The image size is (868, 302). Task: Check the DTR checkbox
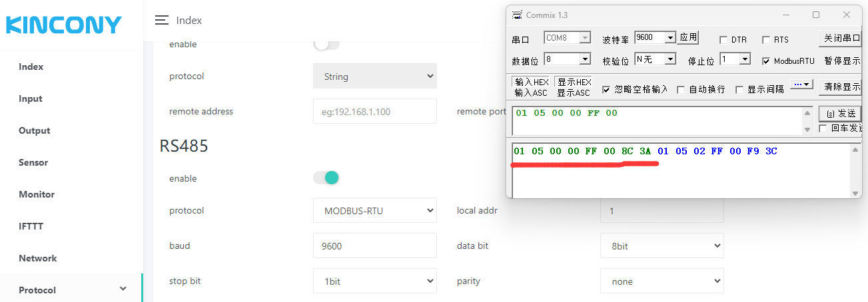point(723,40)
